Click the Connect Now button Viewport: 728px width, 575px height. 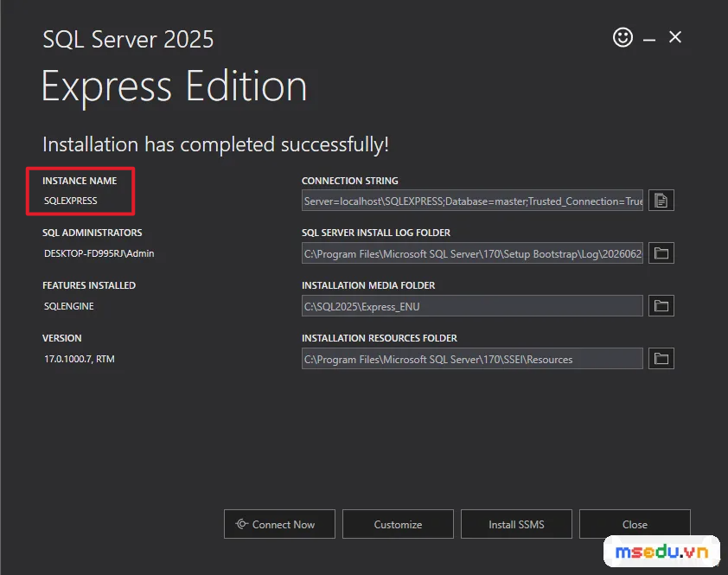click(279, 524)
